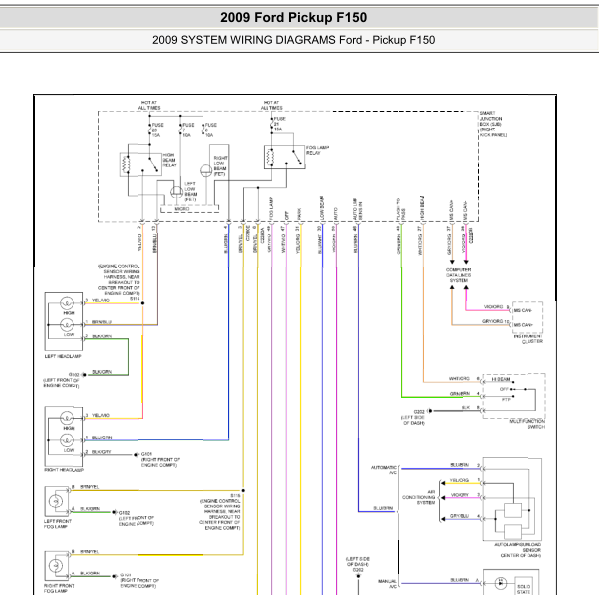Screen dimensions: 599x595
Task: Click the '2009 Ford Pickup F150' heading
Action: point(293,18)
